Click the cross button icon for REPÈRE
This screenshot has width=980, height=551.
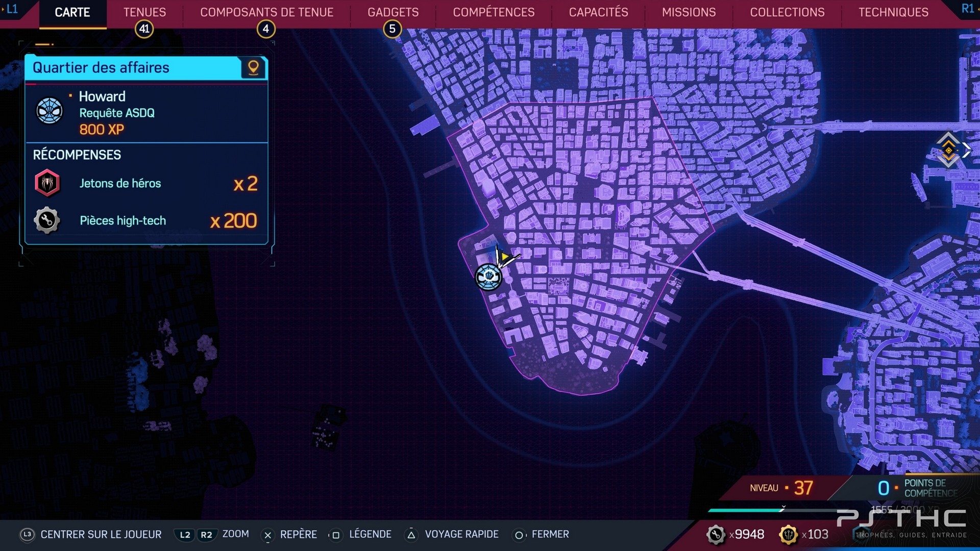pos(267,535)
